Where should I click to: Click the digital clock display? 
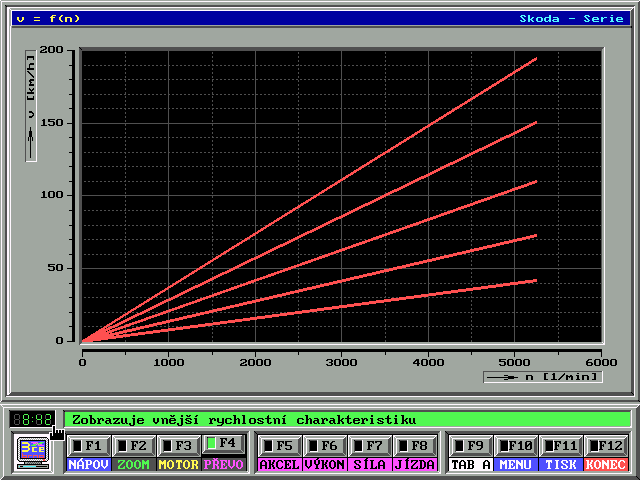coord(32,419)
